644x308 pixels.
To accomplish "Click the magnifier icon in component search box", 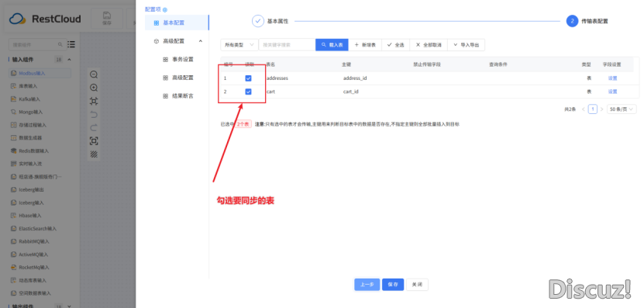I will point(60,44).
